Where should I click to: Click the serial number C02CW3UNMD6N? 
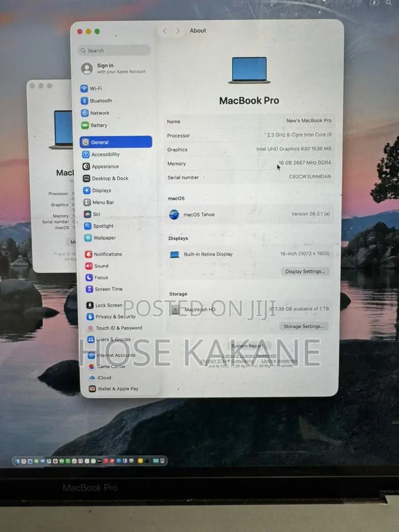click(310, 176)
